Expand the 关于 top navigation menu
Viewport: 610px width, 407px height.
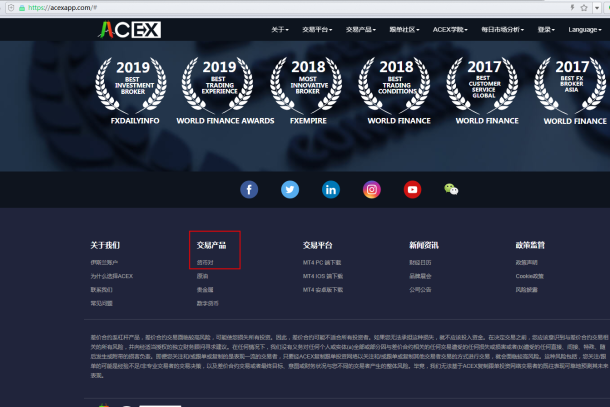click(280, 30)
